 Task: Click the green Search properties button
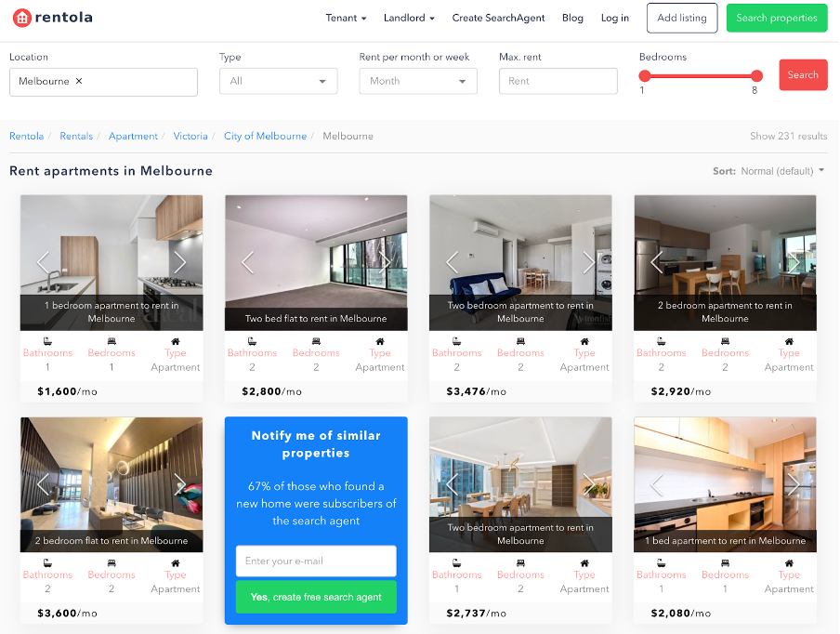point(777,18)
